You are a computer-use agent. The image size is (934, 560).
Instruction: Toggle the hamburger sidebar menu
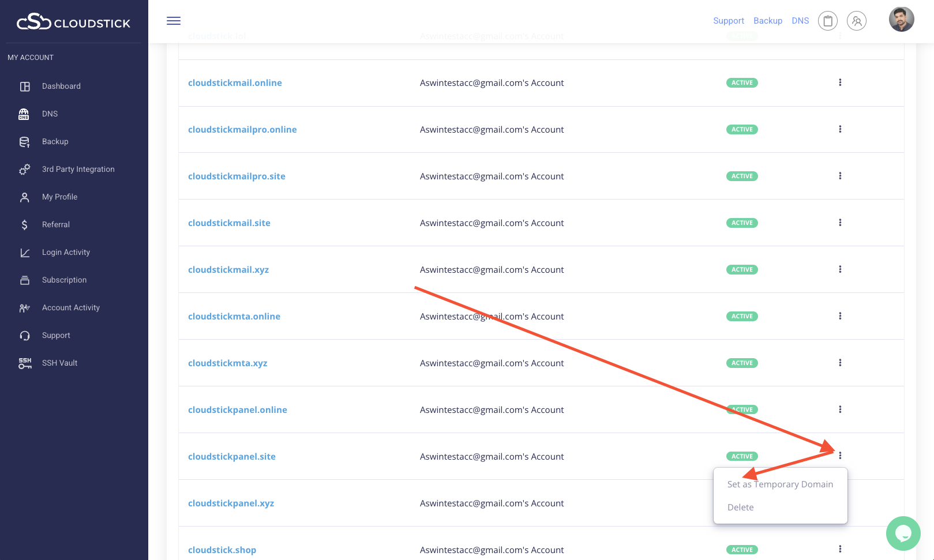coord(174,21)
